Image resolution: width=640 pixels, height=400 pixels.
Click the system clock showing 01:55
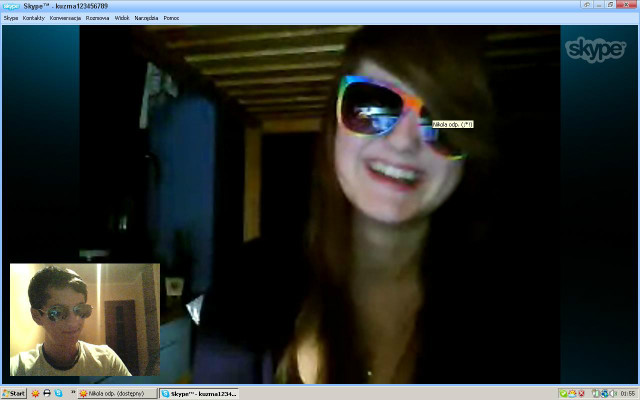628,394
